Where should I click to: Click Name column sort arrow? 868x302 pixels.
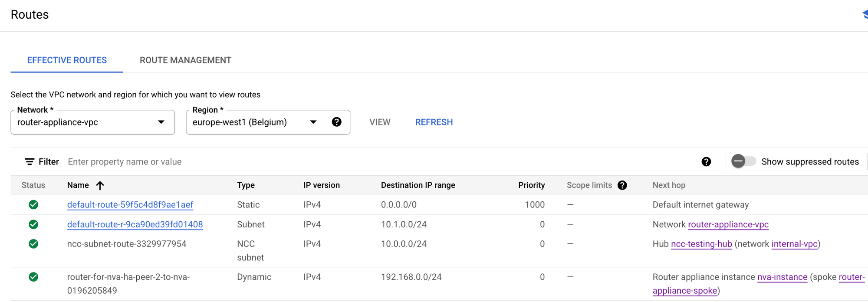(100, 185)
